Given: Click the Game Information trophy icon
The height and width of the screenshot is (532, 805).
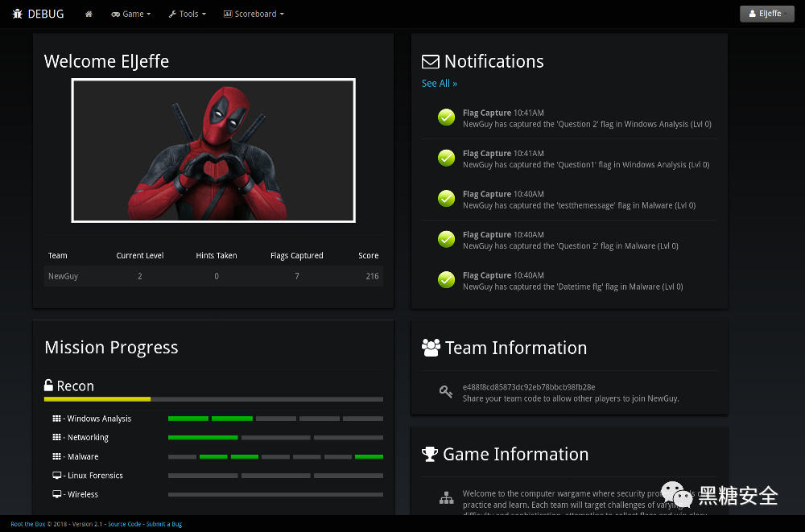Looking at the screenshot, I should pyautogui.click(x=430, y=454).
